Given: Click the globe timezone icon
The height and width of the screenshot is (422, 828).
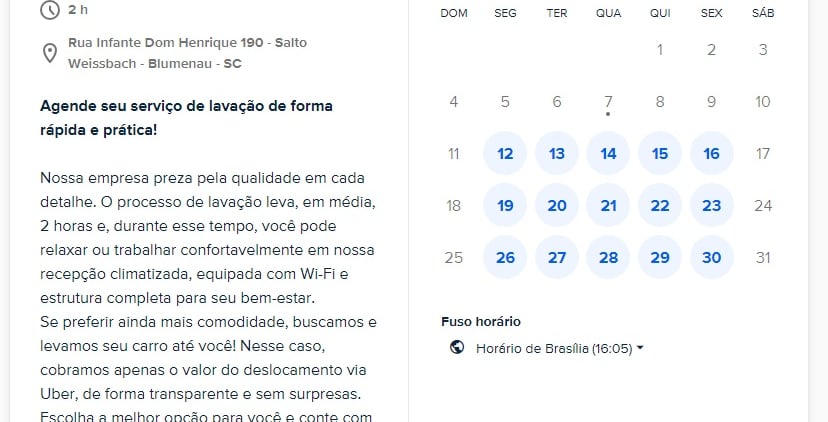Looking at the screenshot, I should (x=457, y=348).
